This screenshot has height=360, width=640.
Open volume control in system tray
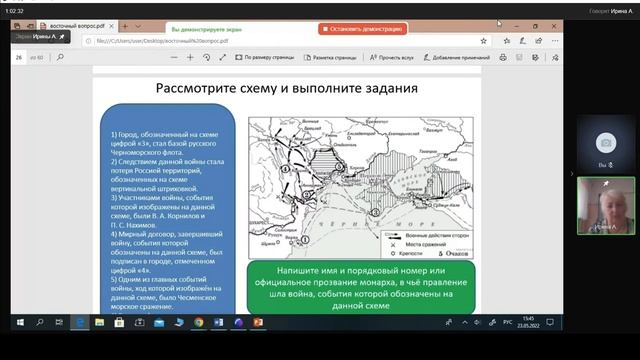(477, 322)
